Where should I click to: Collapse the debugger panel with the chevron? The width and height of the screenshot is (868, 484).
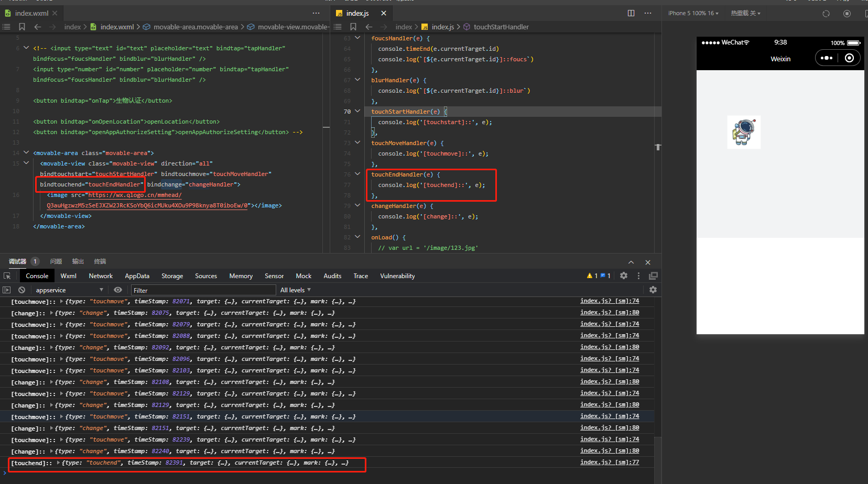(631, 262)
